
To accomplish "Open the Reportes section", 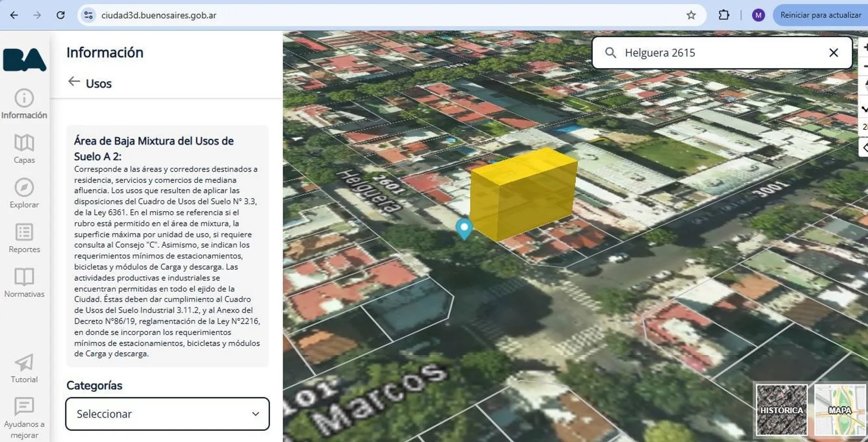I will click(24, 238).
